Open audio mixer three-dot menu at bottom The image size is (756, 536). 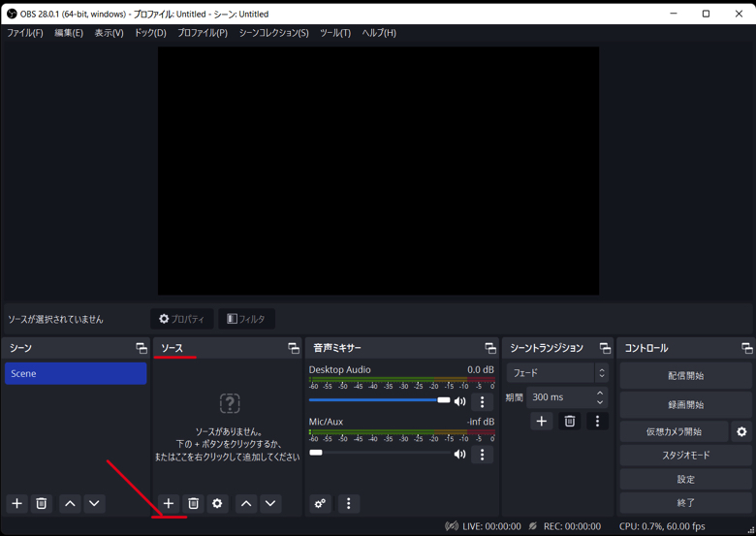click(349, 503)
